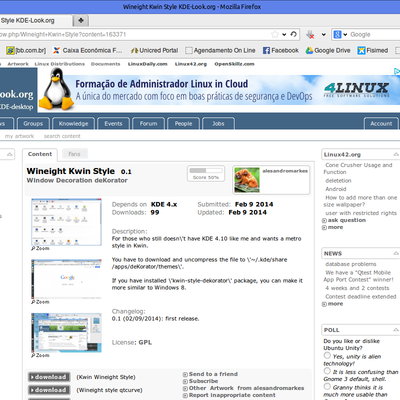The image size is (400, 400).
Task: Switch to the Content tab
Action: [40, 154]
